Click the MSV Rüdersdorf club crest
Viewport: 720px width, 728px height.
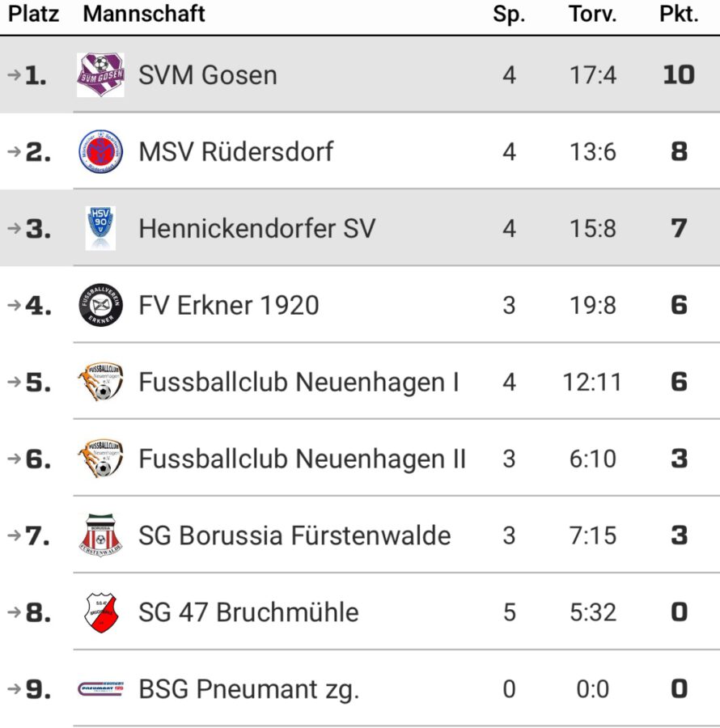coord(100,151)
